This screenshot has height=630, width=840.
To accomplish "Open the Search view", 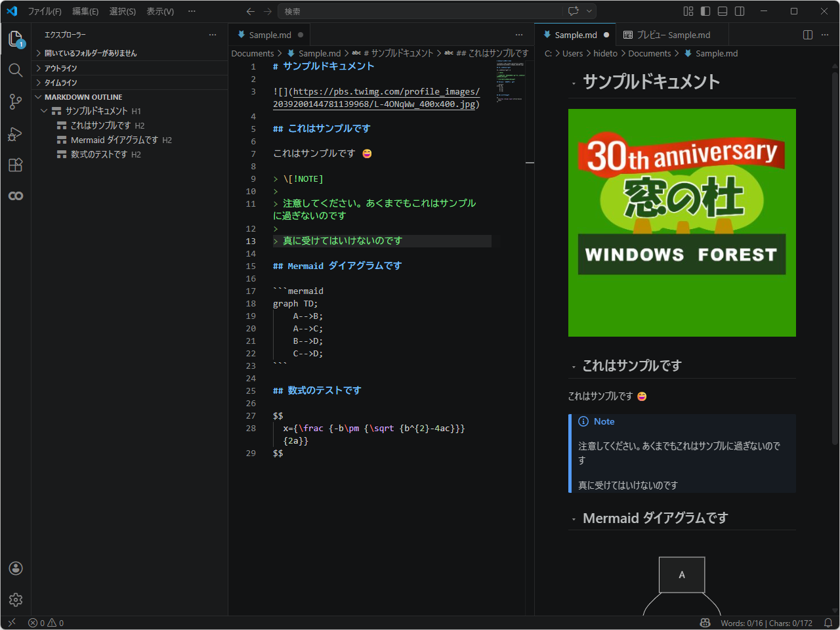I will pos(16,70).
